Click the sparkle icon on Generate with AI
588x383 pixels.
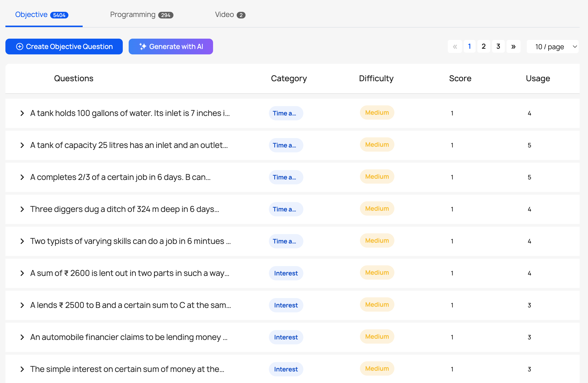pyautogui.click(x=143, y=47)
